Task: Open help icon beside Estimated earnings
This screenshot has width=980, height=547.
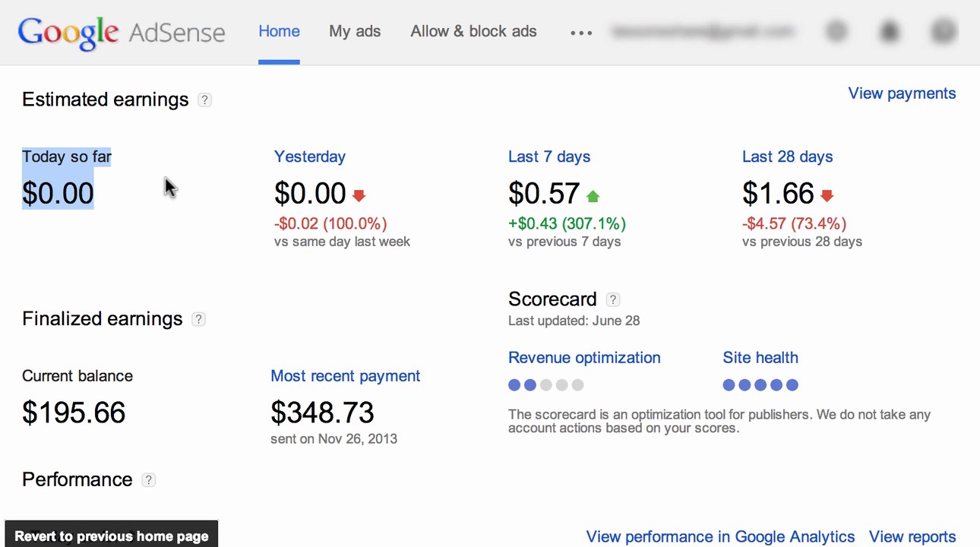Action: 204,100
